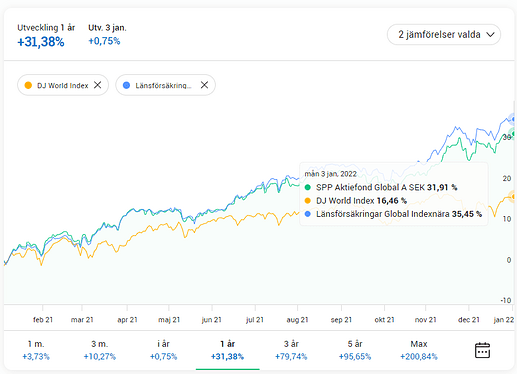Click the 'Utveckling 1 år' +31,38% value
This screenshot has height=374, width=517.
pyautogui.click(x=41, y=42)
